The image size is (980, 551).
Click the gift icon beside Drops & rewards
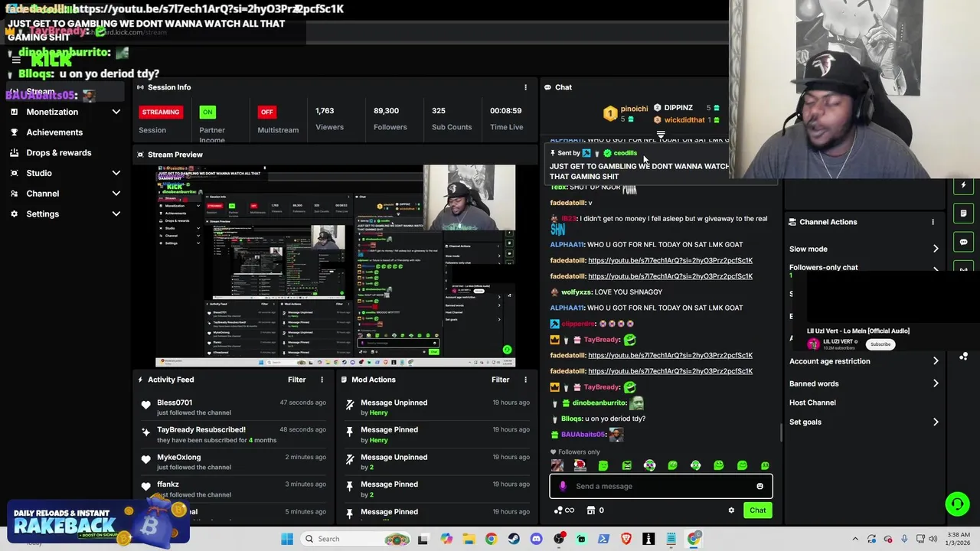coord(15,153)
